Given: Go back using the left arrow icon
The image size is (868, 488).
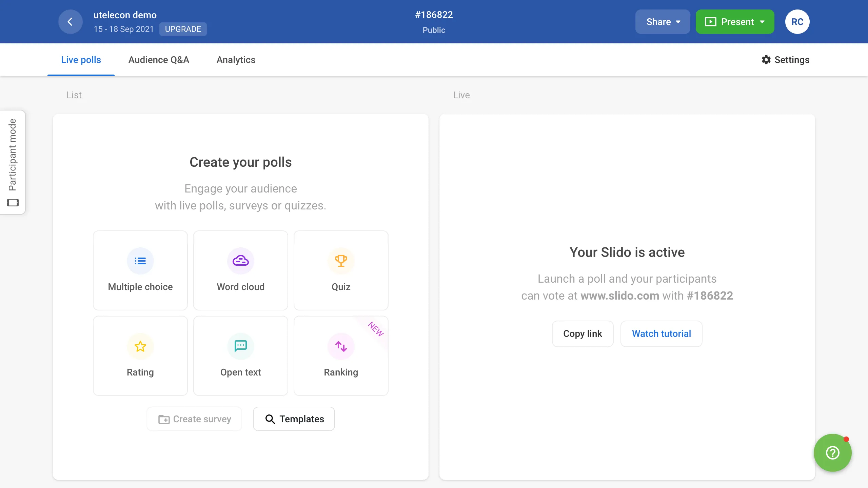Looking at the screenshot, I should (x=70, y=22).
